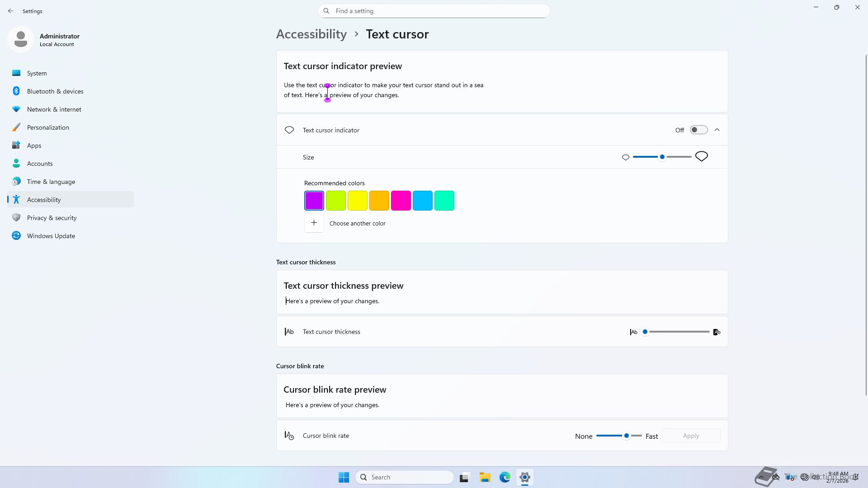Viewport: 868px width, 488px height.
Task: Open Personalization via the paintbrush icon
Action: coord(16,127)
